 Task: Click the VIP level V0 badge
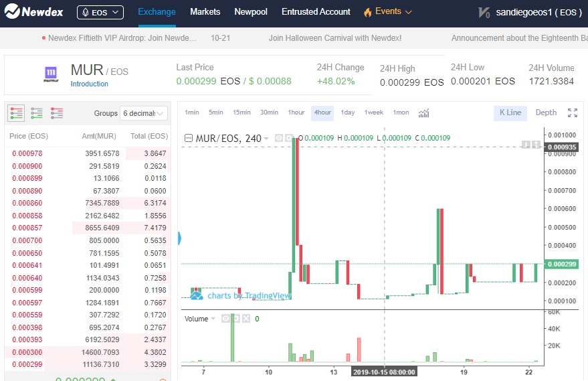(484, 13)
